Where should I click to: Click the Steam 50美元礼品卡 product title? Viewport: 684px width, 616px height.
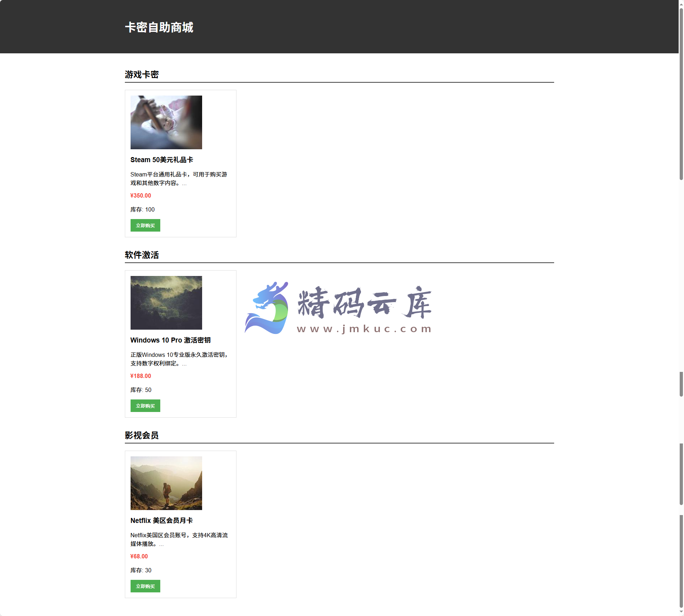162,160
